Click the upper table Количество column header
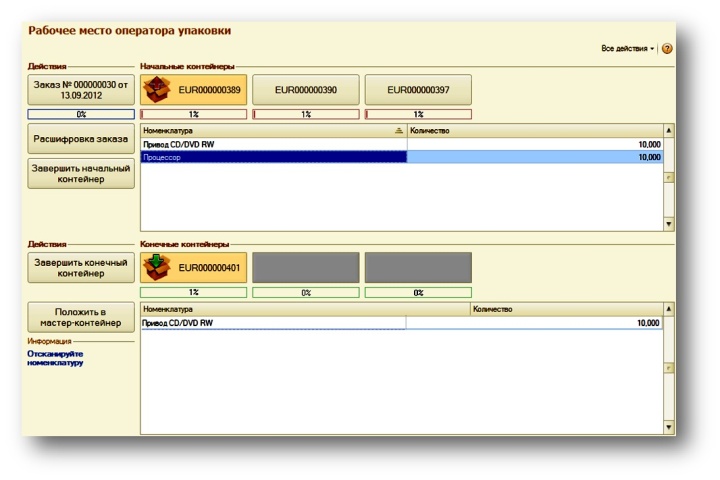The height and width of the screenshot is (480, 720). (535, 131)
